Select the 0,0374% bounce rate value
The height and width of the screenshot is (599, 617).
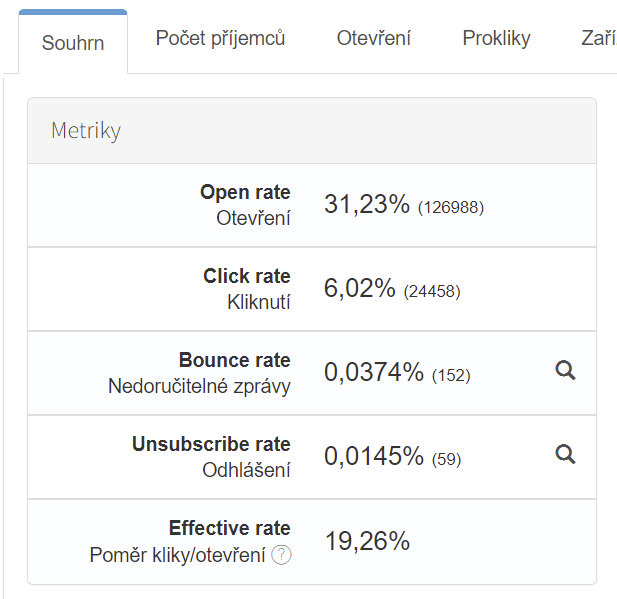pos(374,373)
